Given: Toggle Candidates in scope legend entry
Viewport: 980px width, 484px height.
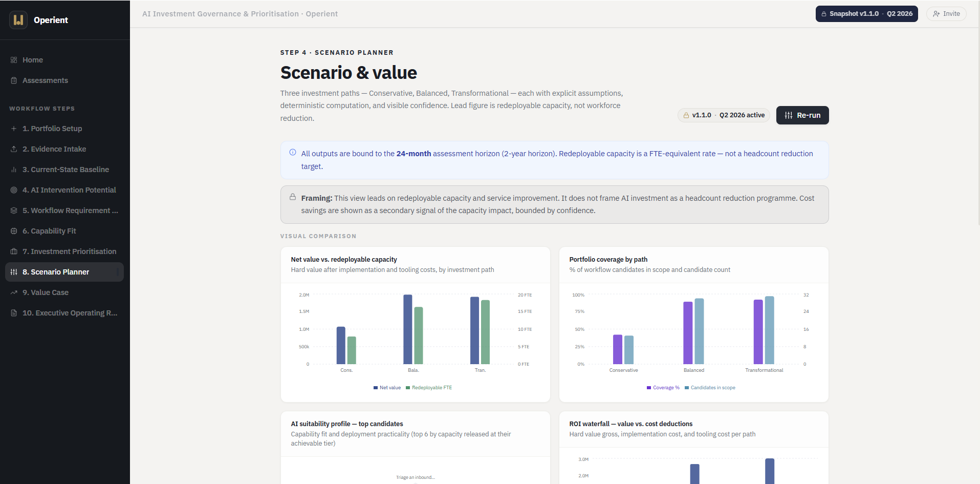Looking at the screenshot, I should tap(710, 388).
